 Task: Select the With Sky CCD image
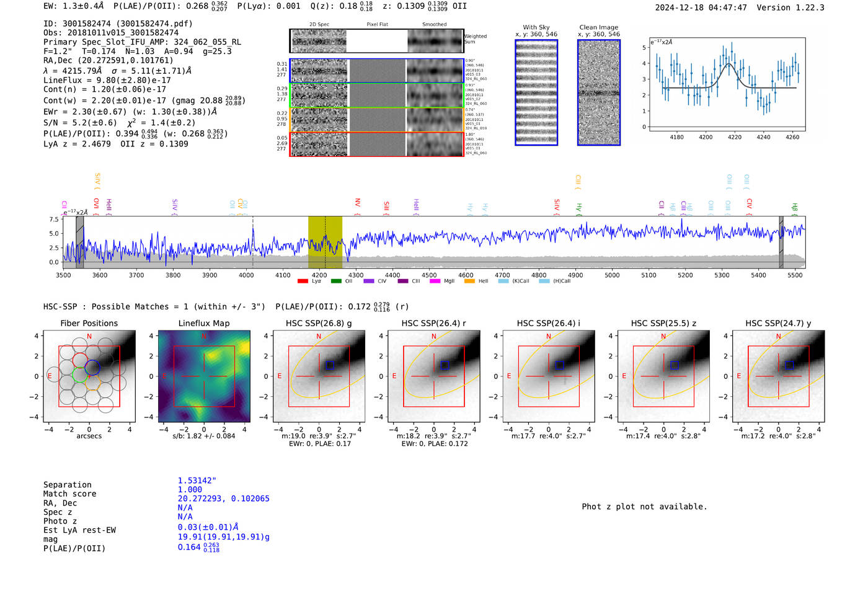(x=536, y=92)
